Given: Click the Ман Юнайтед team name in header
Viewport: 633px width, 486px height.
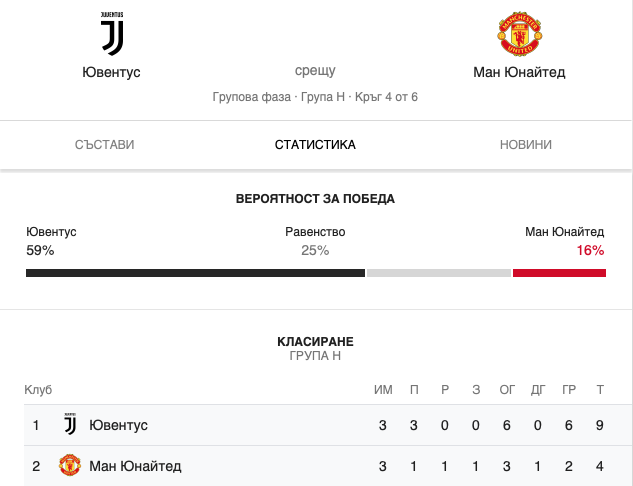Looking at the screenshot, I should click(x=519, y=72).
